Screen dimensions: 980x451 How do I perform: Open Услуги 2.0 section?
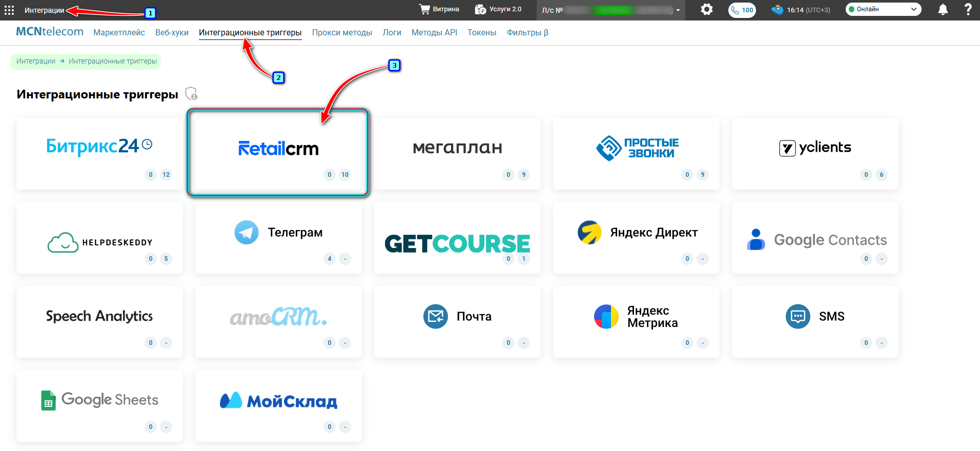point(498,9)
